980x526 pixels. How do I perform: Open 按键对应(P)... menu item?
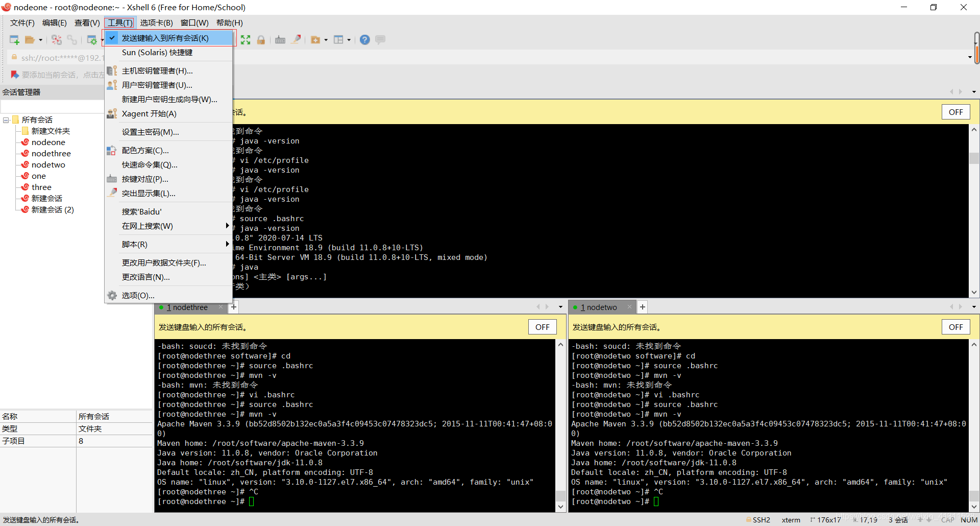tap(169, 179)
